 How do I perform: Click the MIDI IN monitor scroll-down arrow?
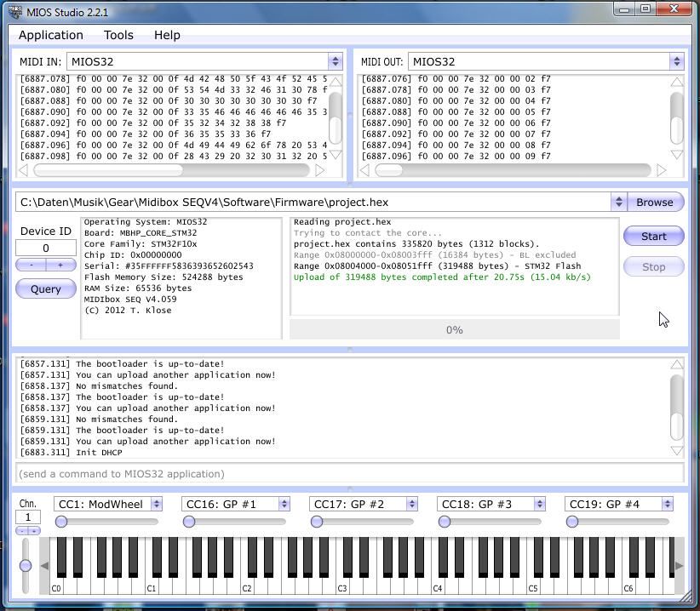(336, 154)
